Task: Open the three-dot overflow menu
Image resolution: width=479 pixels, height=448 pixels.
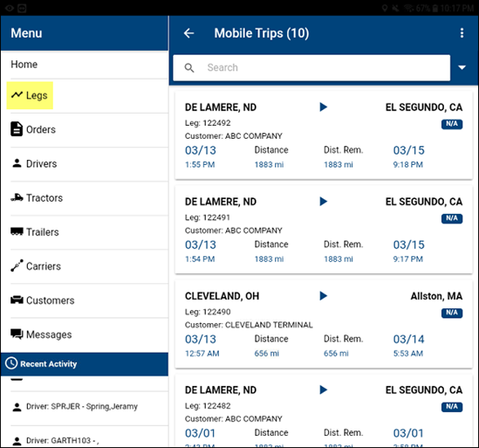Action: [462, 33]
